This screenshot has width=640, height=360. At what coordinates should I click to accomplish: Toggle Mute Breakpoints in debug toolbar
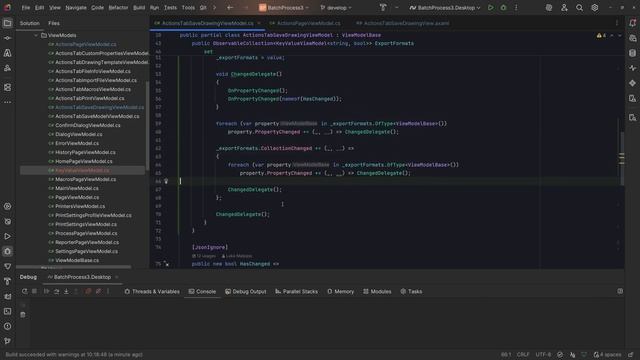click(x=98, y=291)
